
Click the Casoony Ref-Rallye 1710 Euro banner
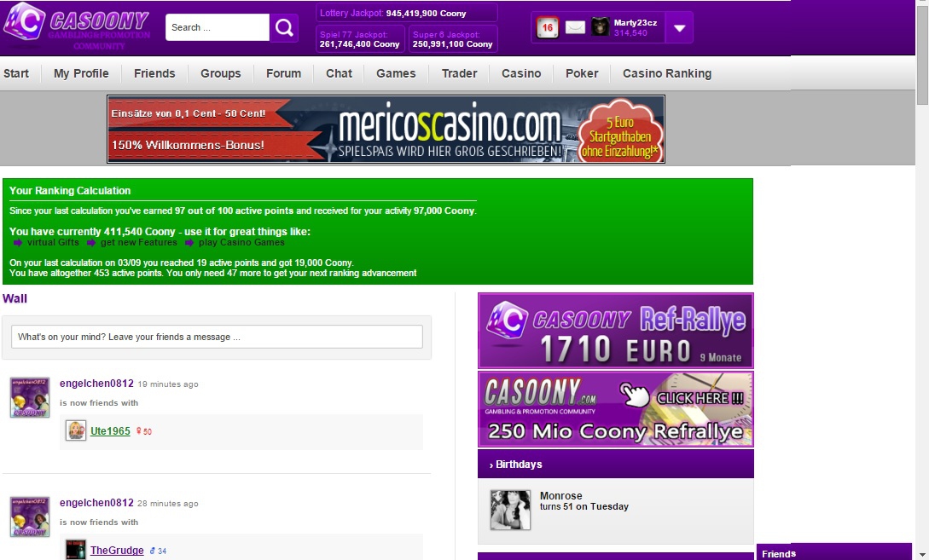616,331
